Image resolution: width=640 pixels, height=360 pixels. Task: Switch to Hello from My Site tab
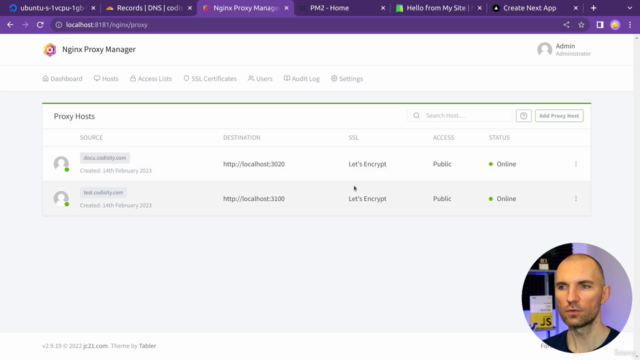click(438, 8)
